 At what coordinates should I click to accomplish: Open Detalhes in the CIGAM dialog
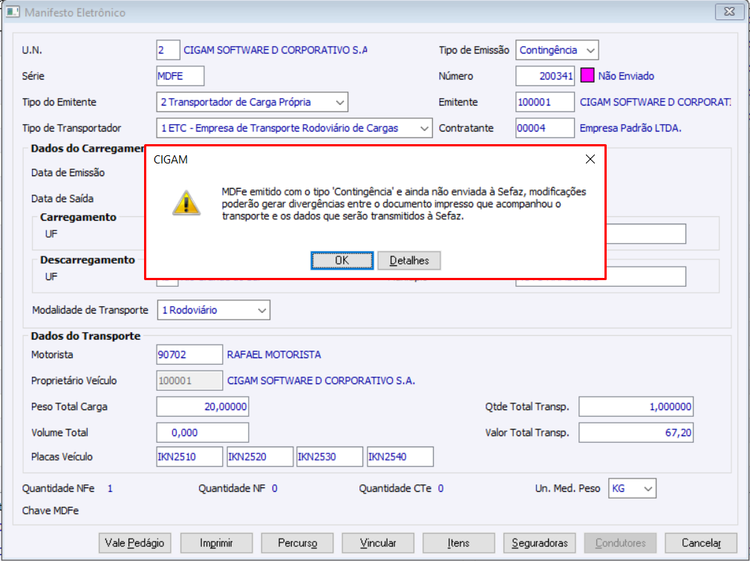(x=409, y=261)
